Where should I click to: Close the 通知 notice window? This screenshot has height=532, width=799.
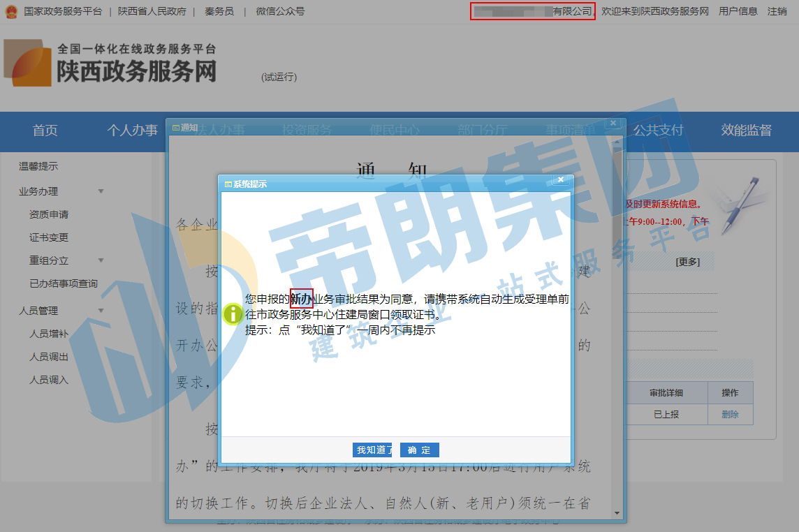point(613,123)
